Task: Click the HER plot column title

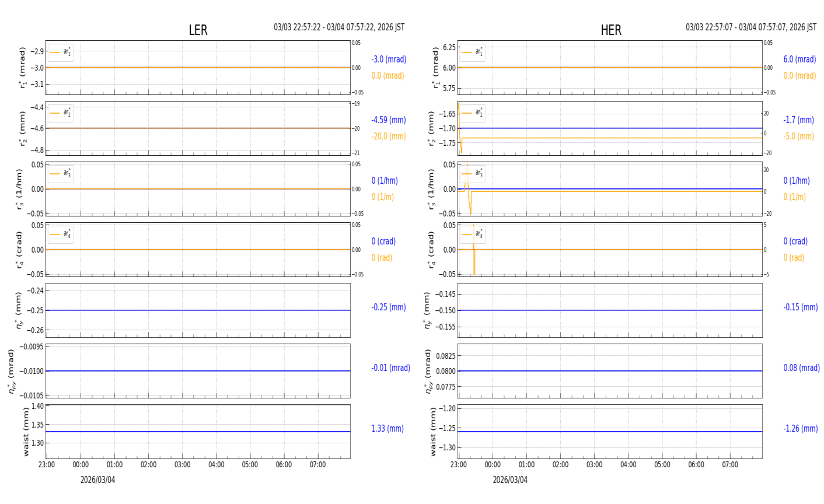Action: 610,30
